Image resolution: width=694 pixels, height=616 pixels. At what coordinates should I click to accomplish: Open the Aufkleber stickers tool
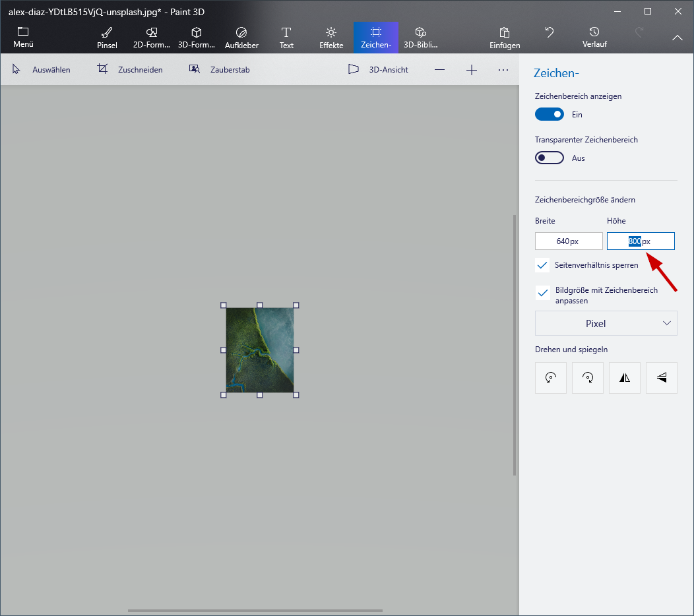coord(241,38)
